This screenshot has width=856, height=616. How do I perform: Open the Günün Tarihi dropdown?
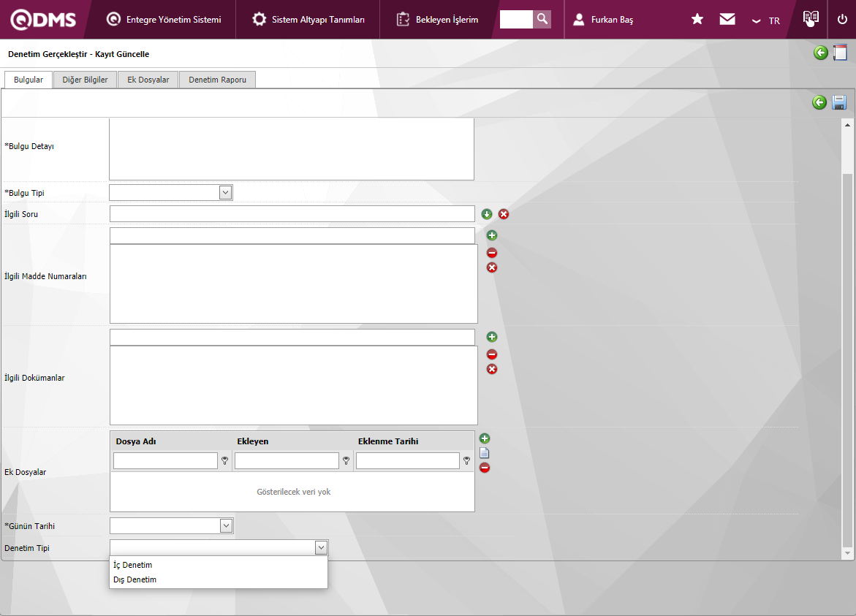click(225, 526)
